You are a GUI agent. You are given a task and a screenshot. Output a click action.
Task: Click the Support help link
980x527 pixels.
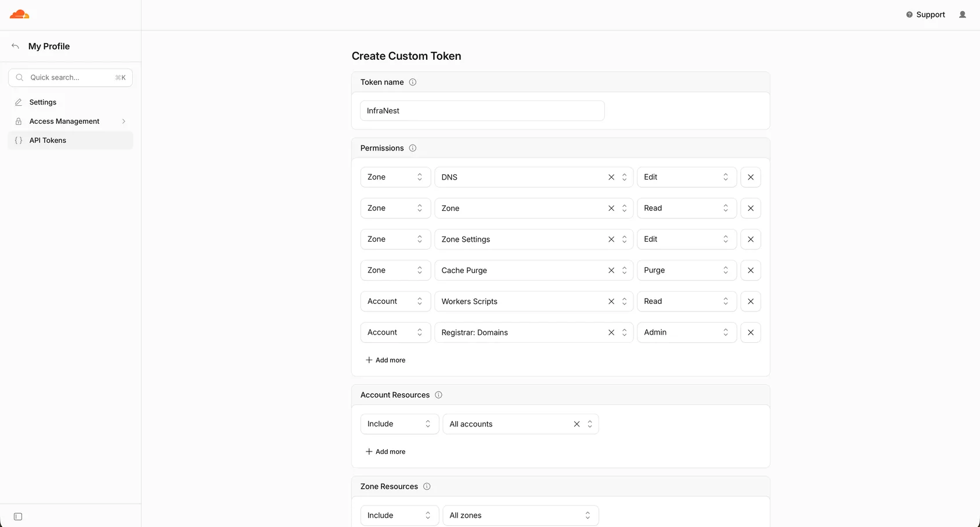pos(925,15)
